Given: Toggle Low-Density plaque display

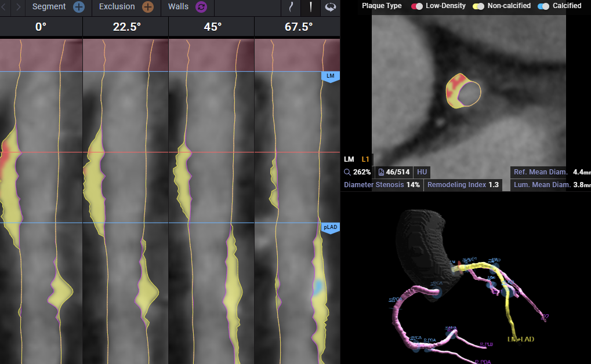Looking at the screenshot, I should point(416,6).
